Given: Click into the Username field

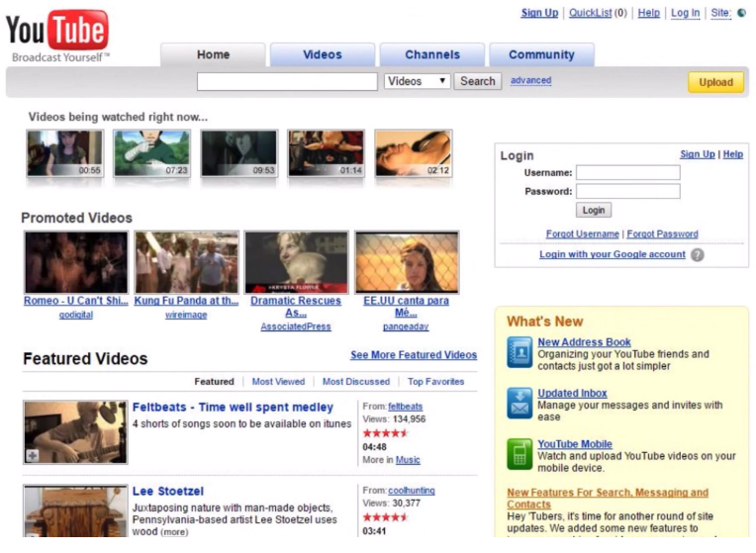Looking at the screenshot, I should click(628, 172).
